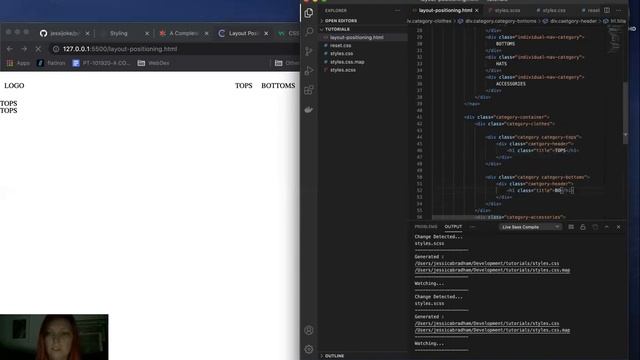Close the Styling browser tab
The image size is (640, 360).
(x=147, y=33)
